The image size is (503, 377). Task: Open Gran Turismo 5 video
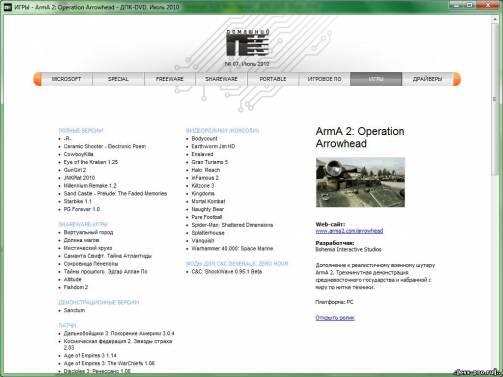click(210, 162)
